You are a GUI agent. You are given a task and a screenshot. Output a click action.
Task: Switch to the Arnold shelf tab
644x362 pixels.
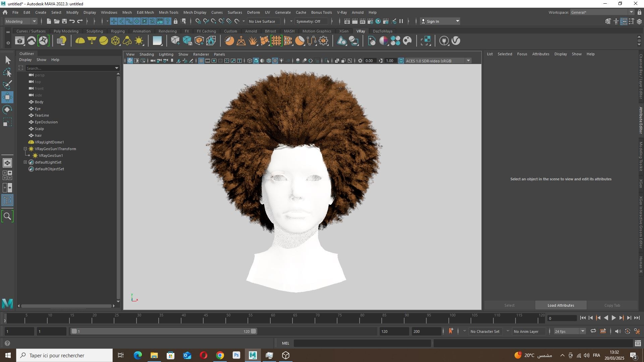[x=251, y=31]
